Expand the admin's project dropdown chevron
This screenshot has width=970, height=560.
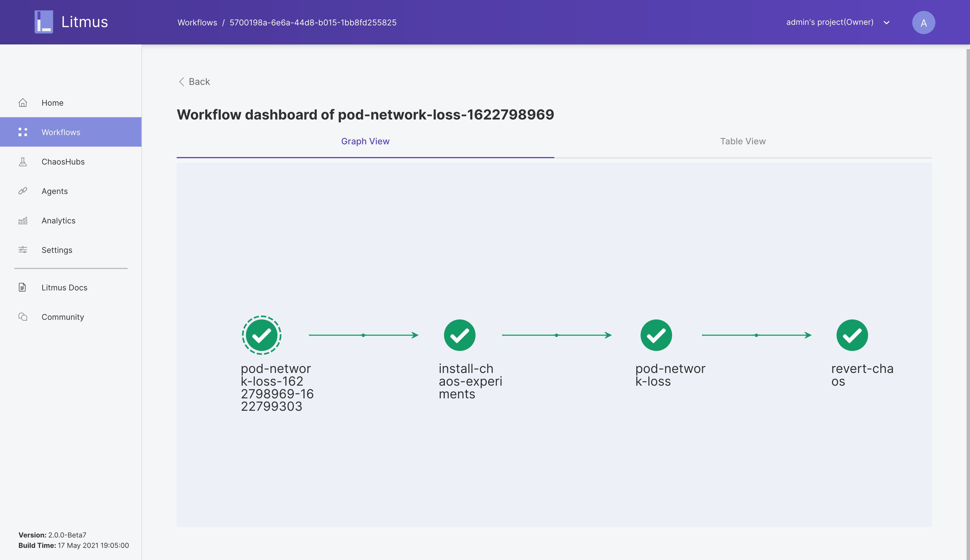887,23
